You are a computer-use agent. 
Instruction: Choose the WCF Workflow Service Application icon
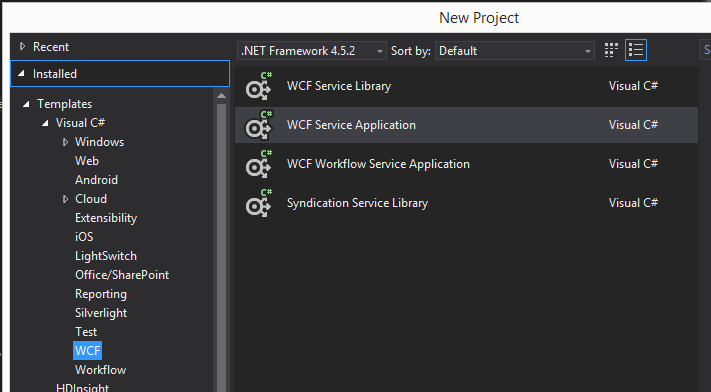tap(259, 164)
